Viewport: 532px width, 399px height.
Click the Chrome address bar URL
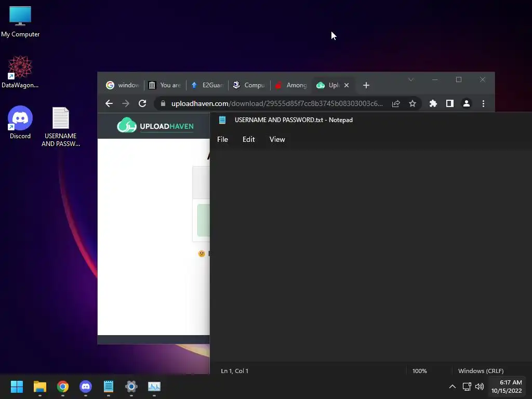[x=277, y=103]
